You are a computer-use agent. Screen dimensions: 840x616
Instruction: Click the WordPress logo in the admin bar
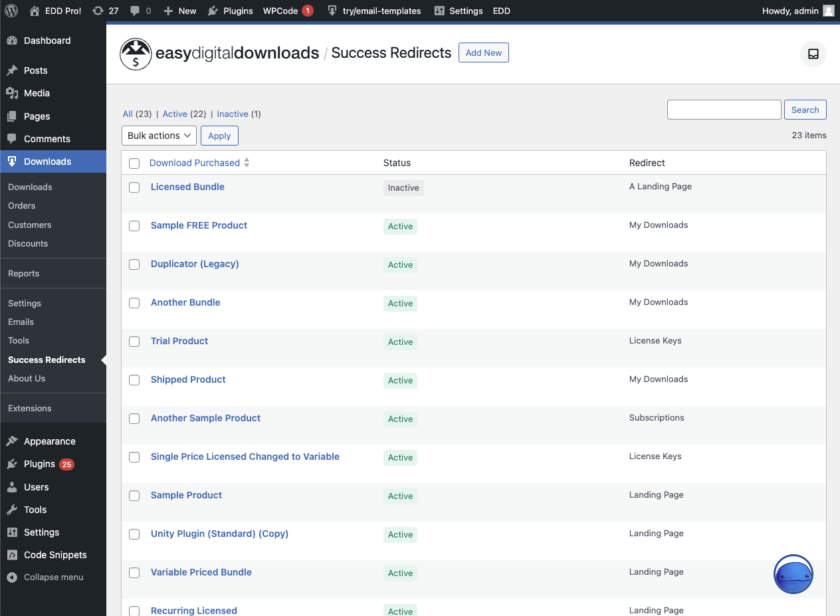point(11,11)
